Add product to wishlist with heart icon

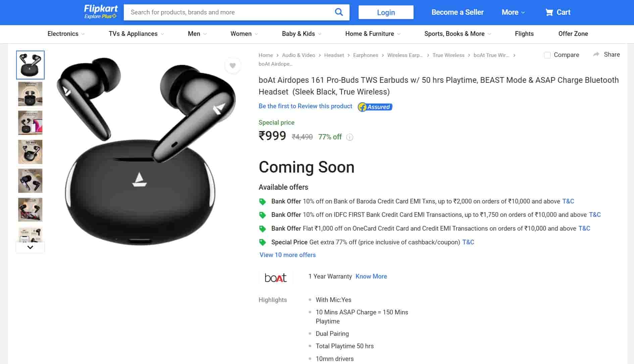pyautogui.click(x=232, y=66)
